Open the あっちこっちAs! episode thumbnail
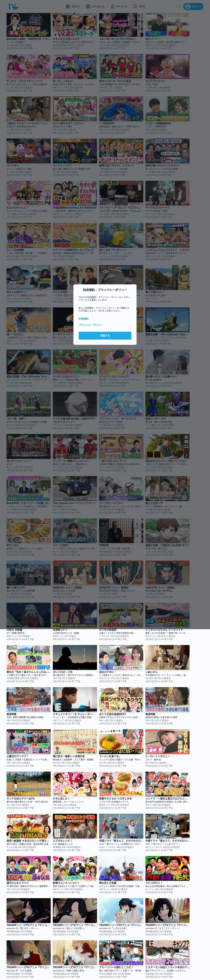Viewport: 210px width, 980px height. (x=75, y=67)
